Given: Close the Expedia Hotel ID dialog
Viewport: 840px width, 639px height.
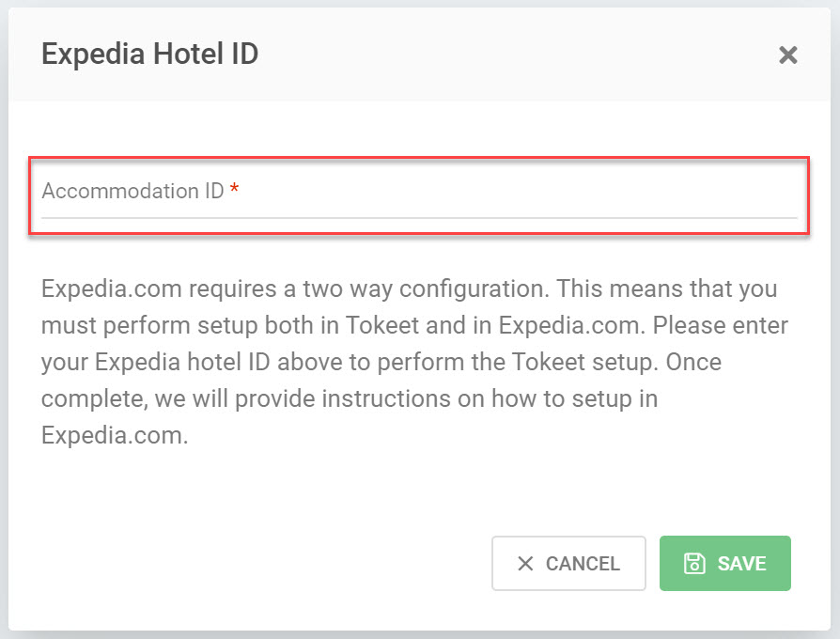Looking at the screenshot, I should 787,55.
